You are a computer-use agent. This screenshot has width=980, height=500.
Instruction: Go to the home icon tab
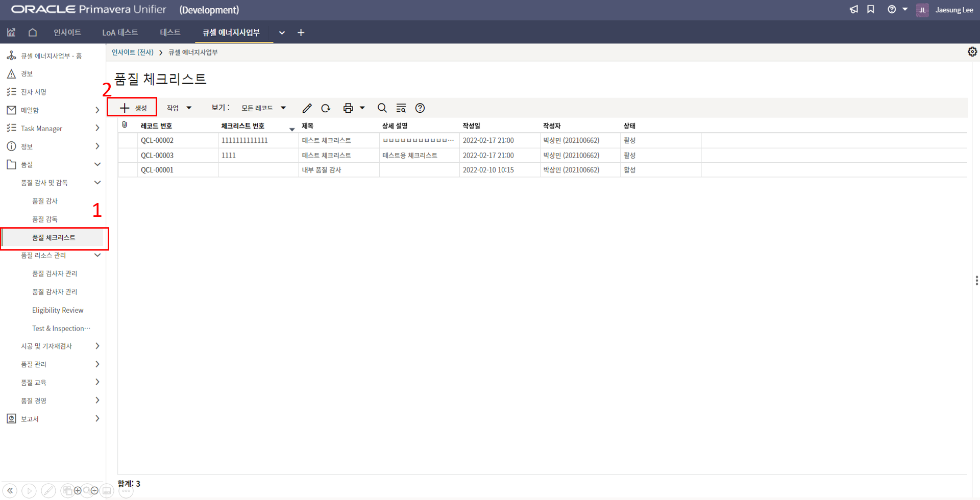[x=33, y=33]
